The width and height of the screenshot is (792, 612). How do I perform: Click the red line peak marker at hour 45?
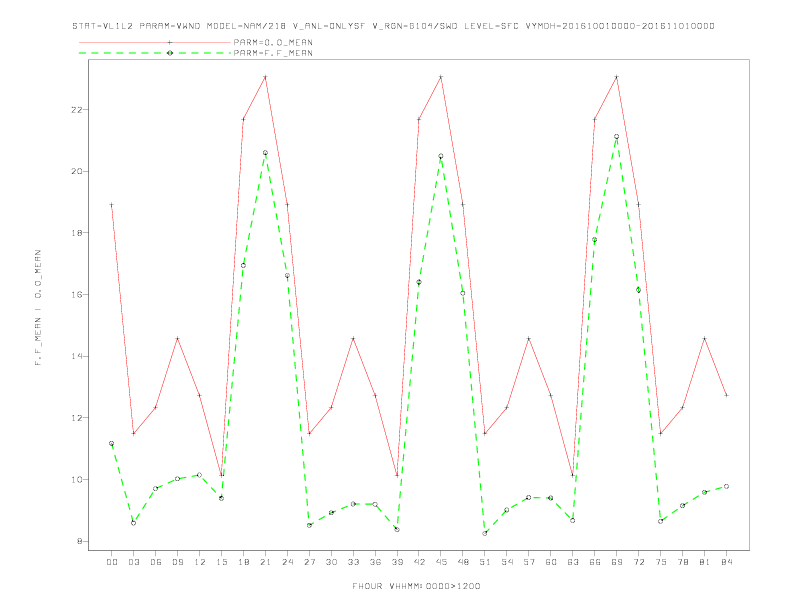coord(441,77)
